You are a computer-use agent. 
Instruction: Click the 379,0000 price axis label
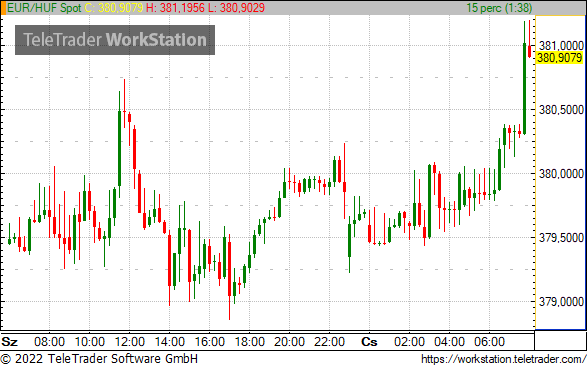click(561, 302)
